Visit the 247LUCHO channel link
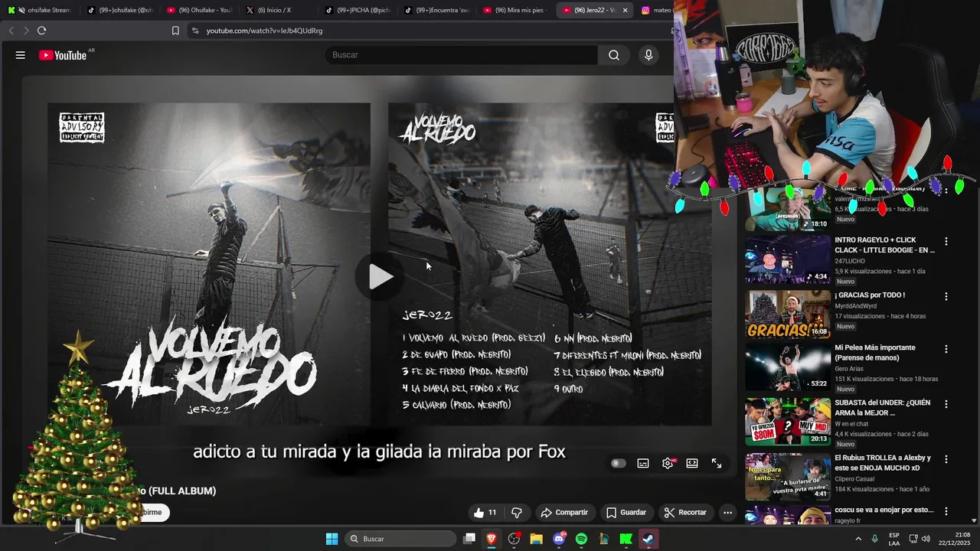 pos(851,261)
